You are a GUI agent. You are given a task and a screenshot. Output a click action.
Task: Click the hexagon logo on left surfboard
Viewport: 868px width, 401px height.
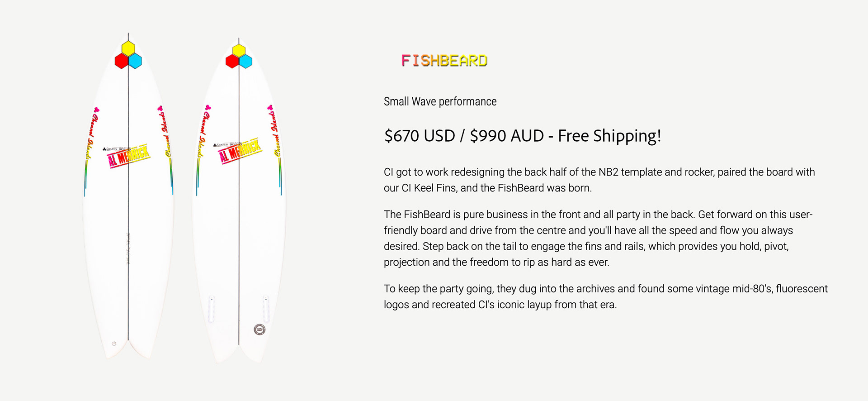pos(128,55)
